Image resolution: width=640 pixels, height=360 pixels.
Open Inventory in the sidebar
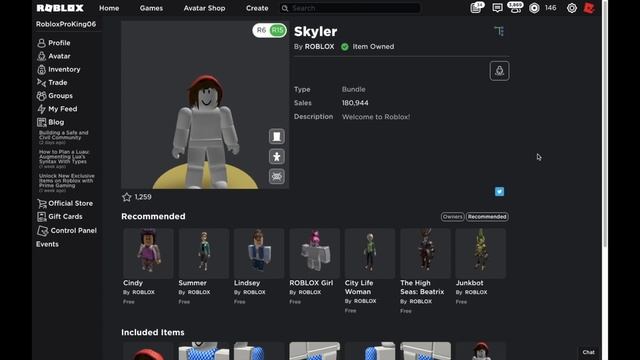point(59,69)
